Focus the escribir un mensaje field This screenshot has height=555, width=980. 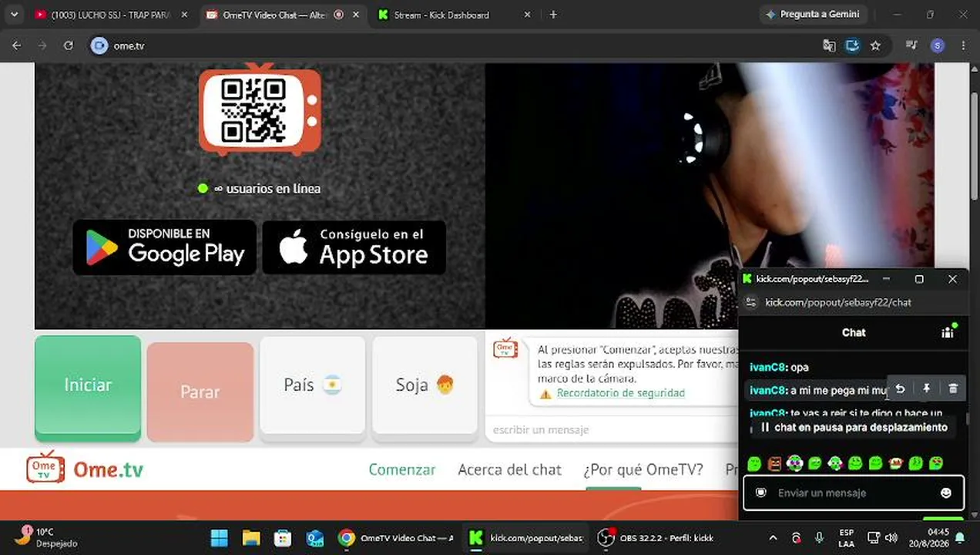[x=612, y=429]
